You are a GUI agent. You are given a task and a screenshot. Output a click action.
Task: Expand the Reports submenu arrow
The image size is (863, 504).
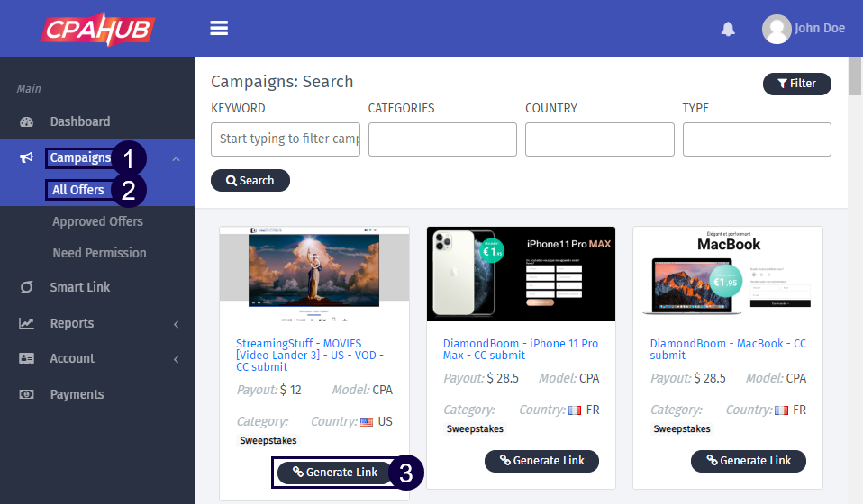[176, 324]
